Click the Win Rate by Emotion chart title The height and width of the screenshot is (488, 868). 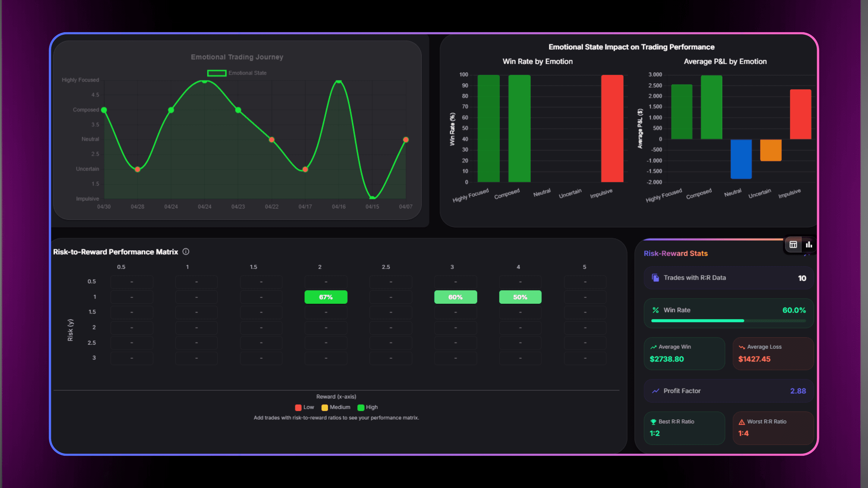tap(537, 61)
